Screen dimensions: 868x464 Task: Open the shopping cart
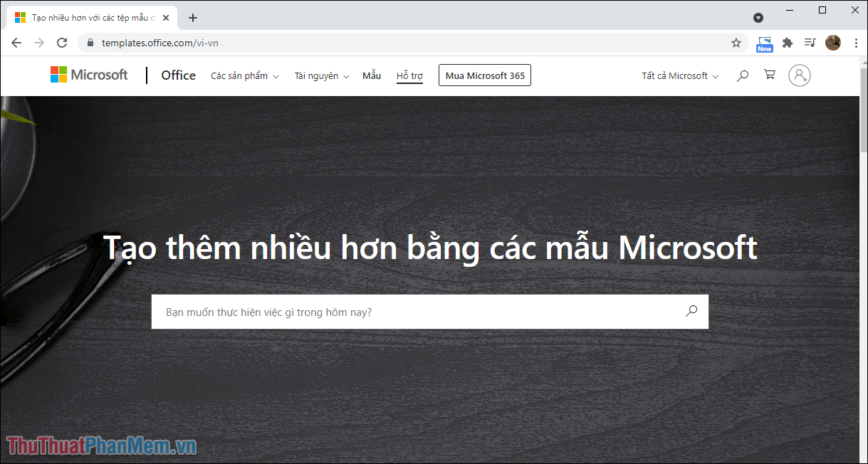coord(769,75)
